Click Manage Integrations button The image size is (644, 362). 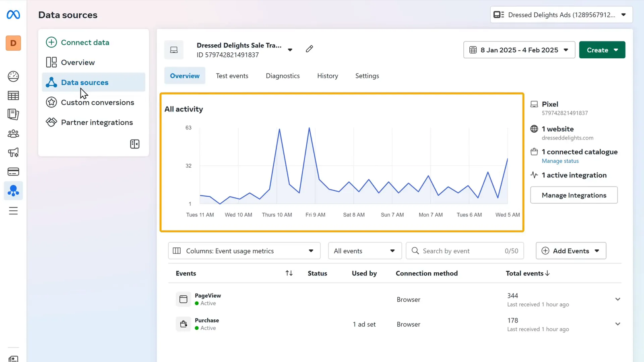click(x=574, y=195)
